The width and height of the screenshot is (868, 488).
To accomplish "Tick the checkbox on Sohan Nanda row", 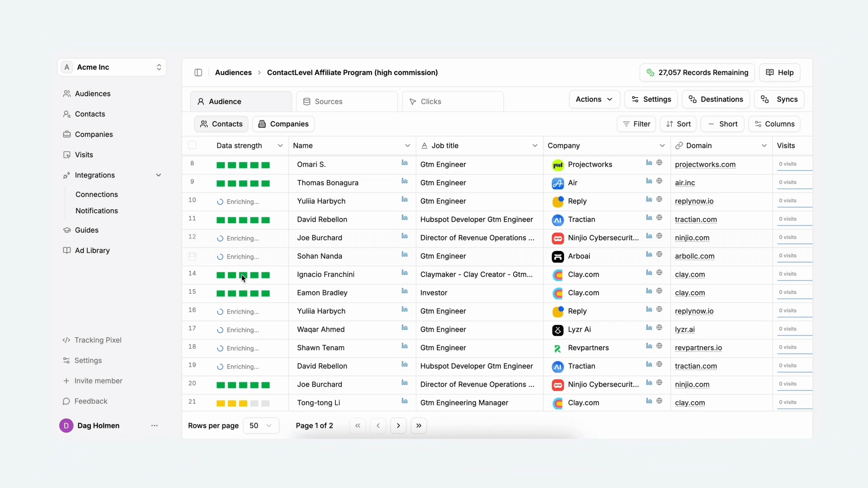I will (192, 256).
